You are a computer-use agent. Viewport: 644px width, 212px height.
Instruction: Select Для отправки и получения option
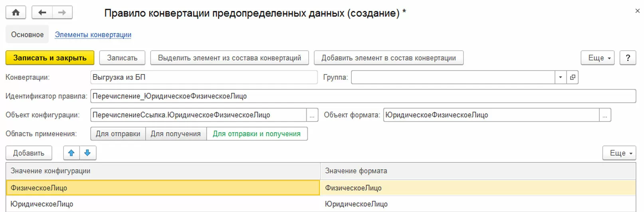(256, 134)
